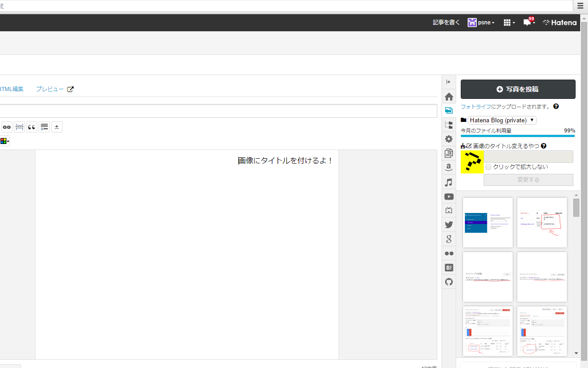This screenshot has height=368, width=588.
Task: Open the music note sidebar panel
Action: pyautogui.click(x=449, y=182)
